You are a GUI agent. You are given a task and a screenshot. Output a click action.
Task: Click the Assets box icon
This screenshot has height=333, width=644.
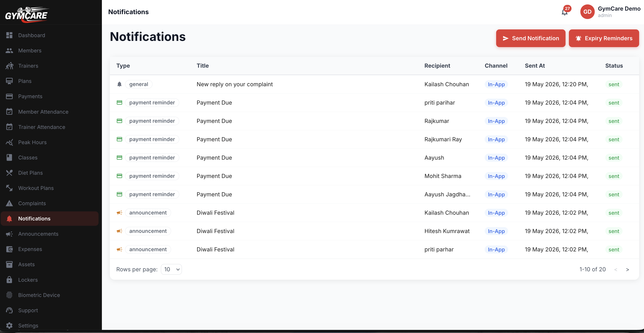9,264
